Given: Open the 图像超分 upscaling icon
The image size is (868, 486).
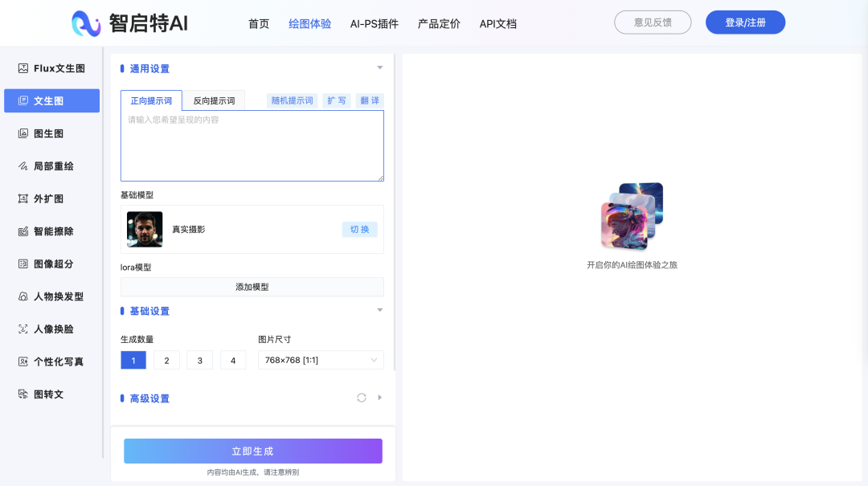Looking at the screenshot, I should click(23, 263).
